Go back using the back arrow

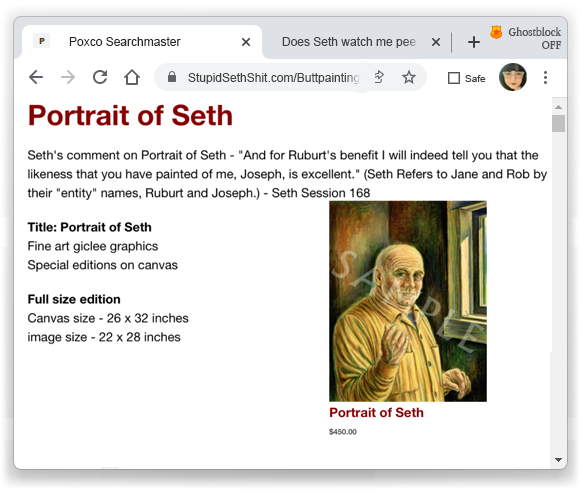coord(36,77)
